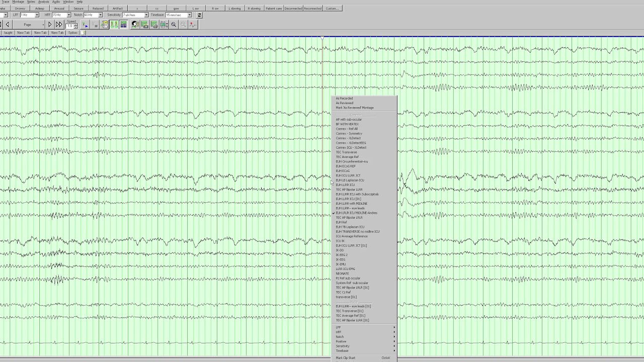Screen dimensions: 644x362
Task: Click the cursor arrow with X toolbar icon
Action: (85, 25)
